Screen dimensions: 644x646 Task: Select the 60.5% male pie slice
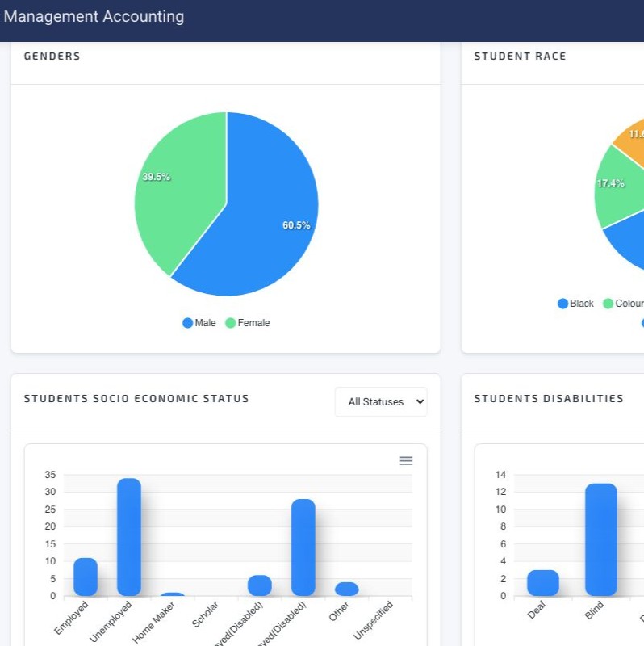[x=258, y=218]
